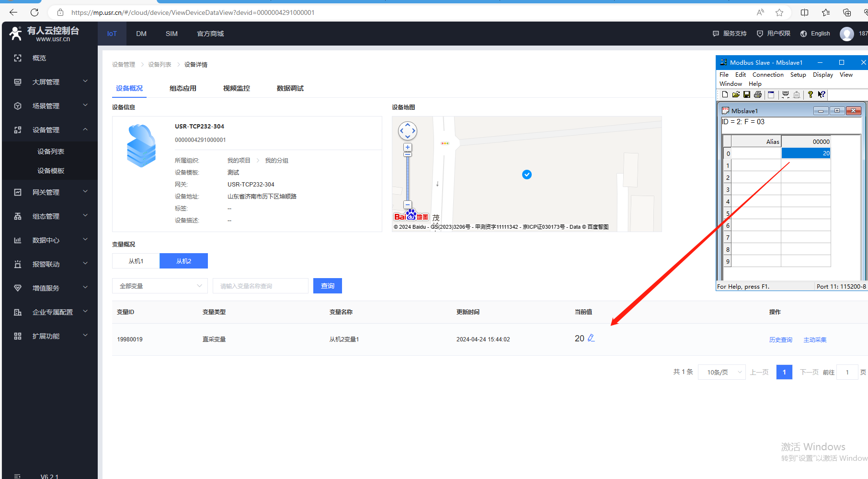Screen dimensions: 868x479
Task: Open the 10条/页 page size dropdown
Action: pyautogui.click(x=722, y=372)
